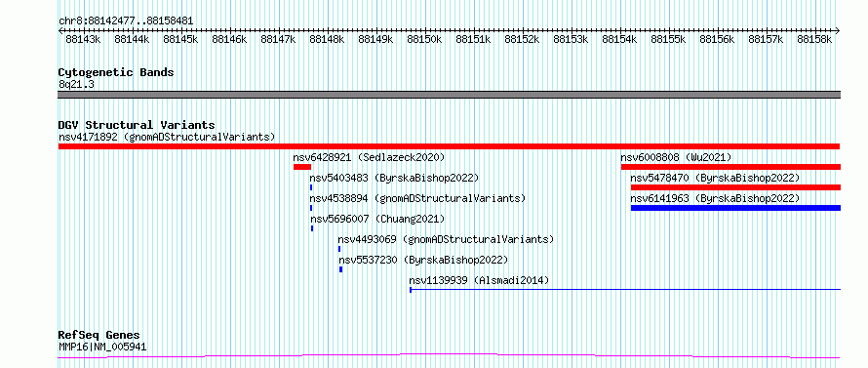The width and height of the screenshot is (868, 368).
Task: Open nsv4538894 (gnomADStructuralVariants) label
Action: tap(417, 198)
